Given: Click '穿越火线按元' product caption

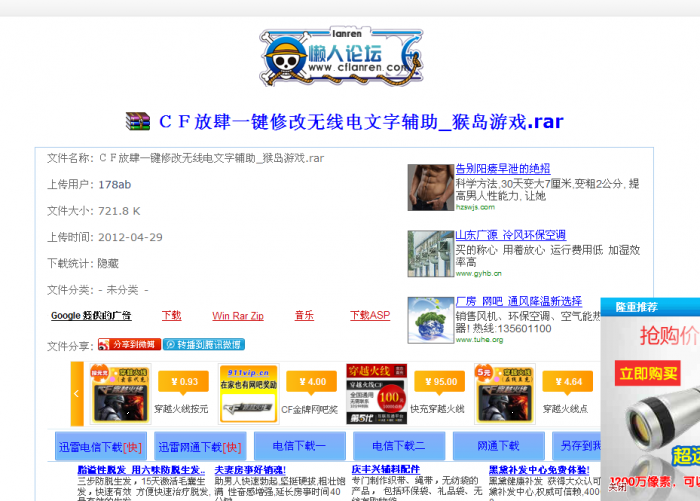Looking at the screenshot, I should (181, 409).
